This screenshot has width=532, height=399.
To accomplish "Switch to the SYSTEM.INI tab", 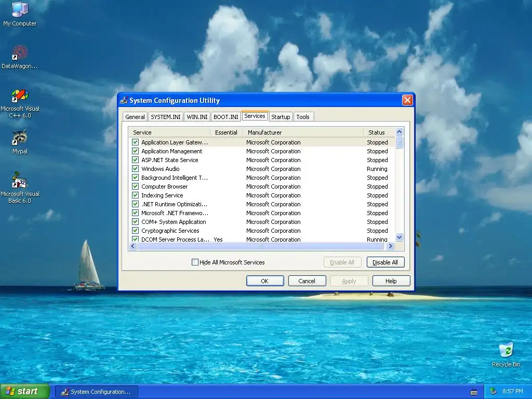I will point(166,117).
